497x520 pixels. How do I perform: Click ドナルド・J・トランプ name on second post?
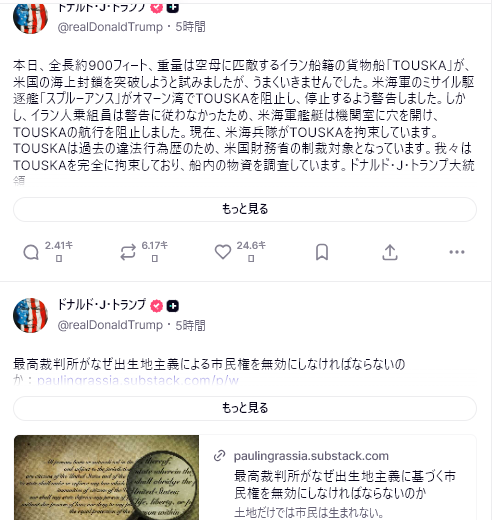pyautogui.click(x=102, y=305)
